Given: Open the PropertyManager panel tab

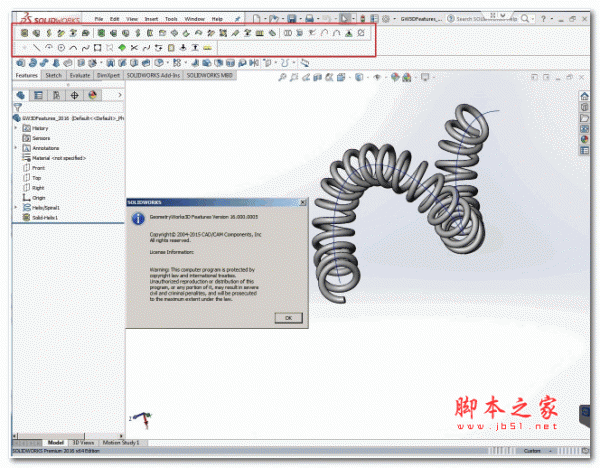Looking at the screenshot, I should [x=38, y=95].
